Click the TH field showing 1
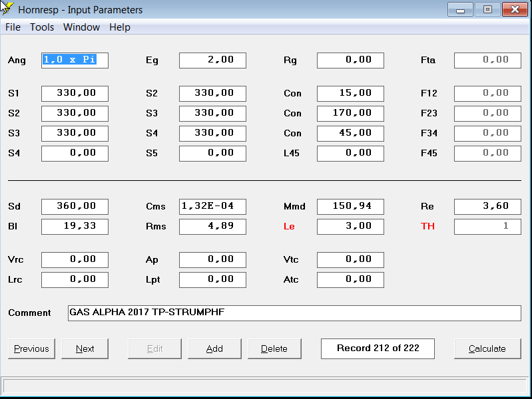Viewport: 532px width, 399px height. click(487, 227)
